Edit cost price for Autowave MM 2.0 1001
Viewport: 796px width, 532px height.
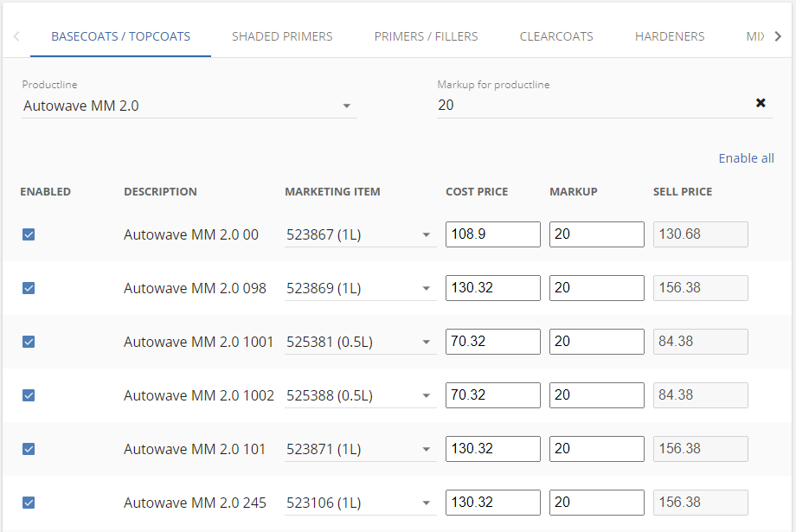493,342
